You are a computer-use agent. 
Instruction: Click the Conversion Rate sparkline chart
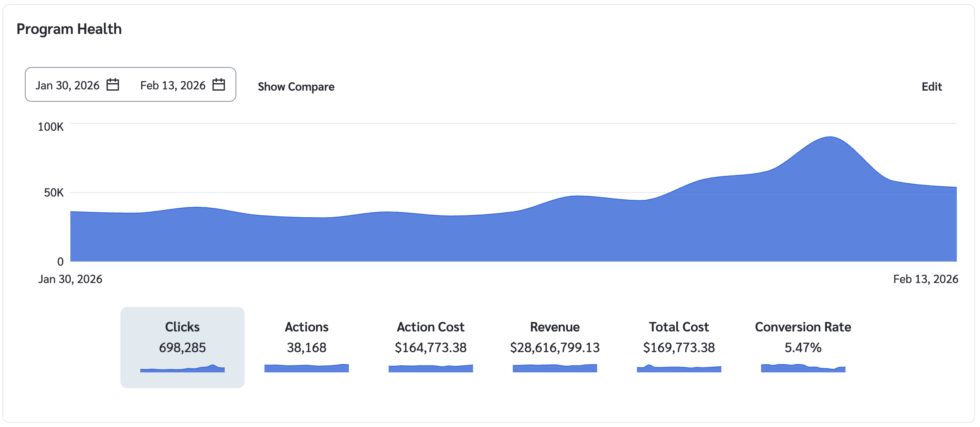point(803,368)
